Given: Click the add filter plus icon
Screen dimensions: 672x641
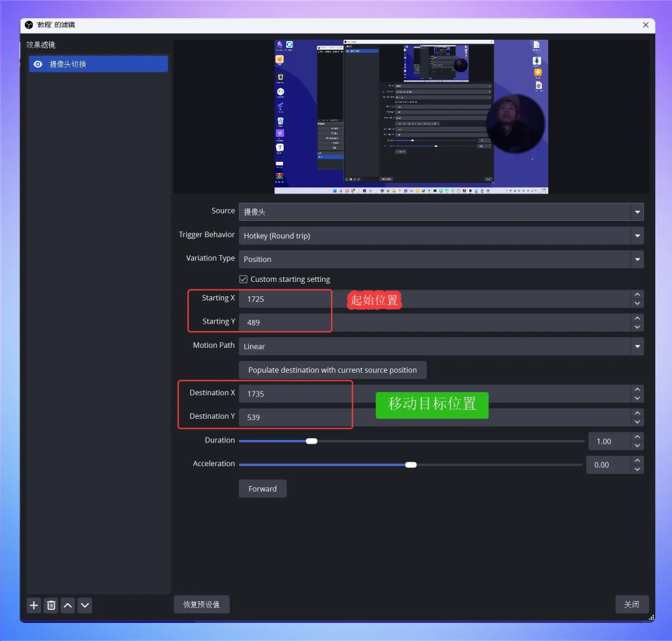Looking at the screenshot, I should [x=34, y=605].
